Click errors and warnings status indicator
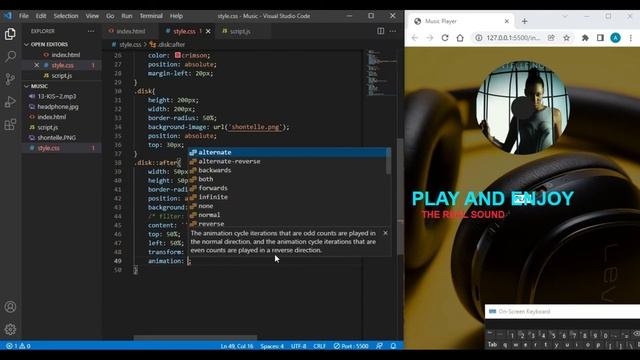 click(x=18, y=346)
